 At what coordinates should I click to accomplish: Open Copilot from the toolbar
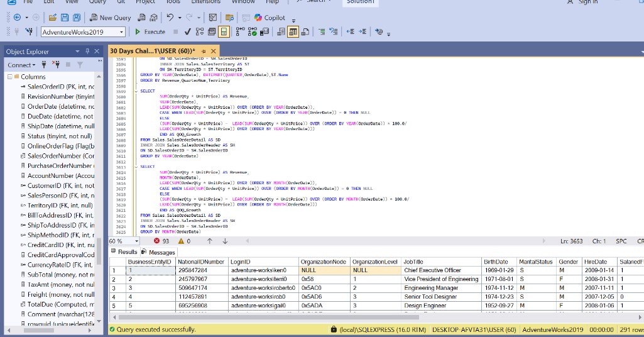(270, 18)
